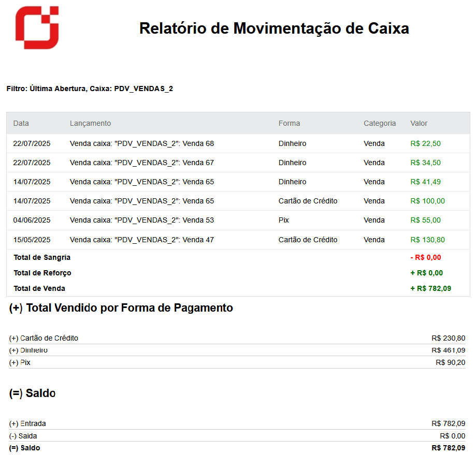
Task: Click the Lançamento column header
Action: pos(90,123)
